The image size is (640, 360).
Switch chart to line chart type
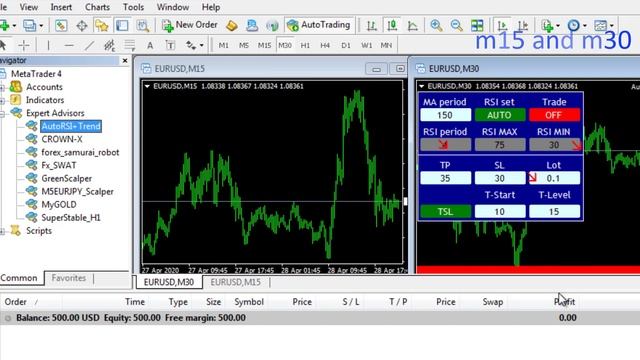pos(413,25)
